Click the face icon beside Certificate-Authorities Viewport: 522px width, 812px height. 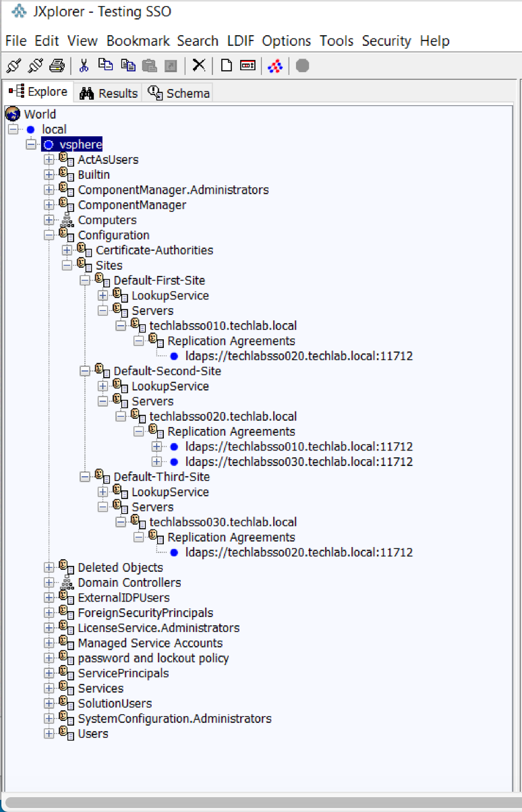coord(84,250)
